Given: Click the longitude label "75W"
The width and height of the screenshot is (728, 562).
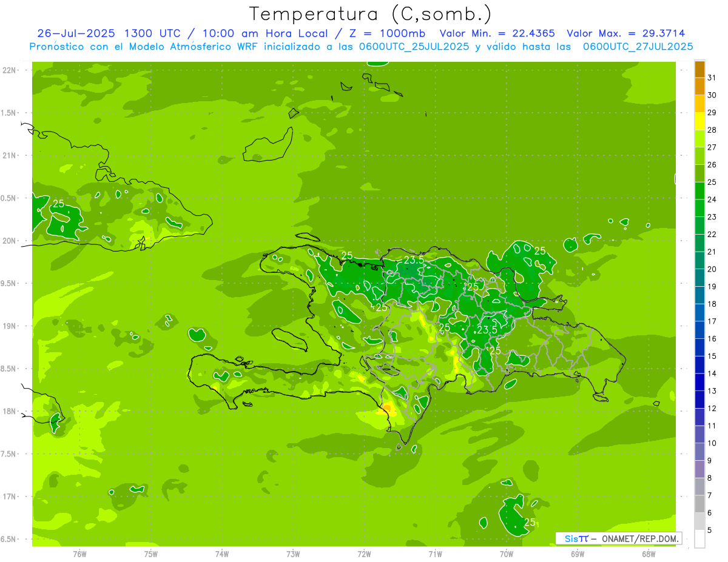Looking at the screenshot, I should [x=151, y=554].
